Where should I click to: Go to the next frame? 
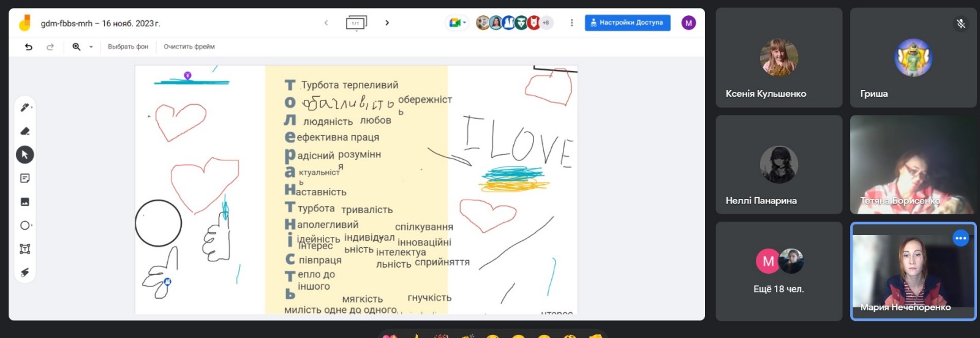coord(387,23)
